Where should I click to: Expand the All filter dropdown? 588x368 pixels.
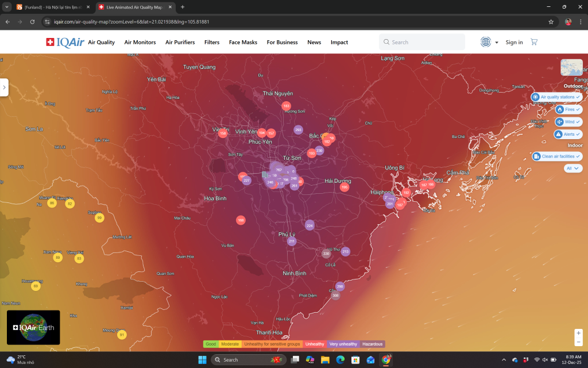pyautogui.click(x=572, y=168)
